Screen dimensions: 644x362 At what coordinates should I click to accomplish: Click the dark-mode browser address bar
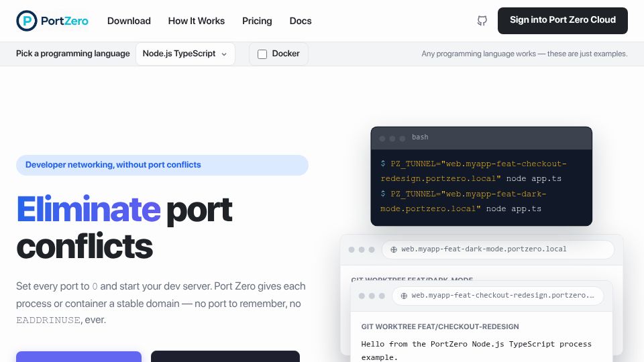click(498, 249)
